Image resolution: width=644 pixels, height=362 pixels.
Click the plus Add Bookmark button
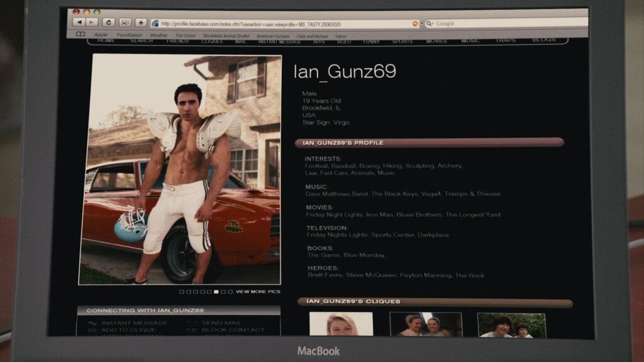coord(140,23)
